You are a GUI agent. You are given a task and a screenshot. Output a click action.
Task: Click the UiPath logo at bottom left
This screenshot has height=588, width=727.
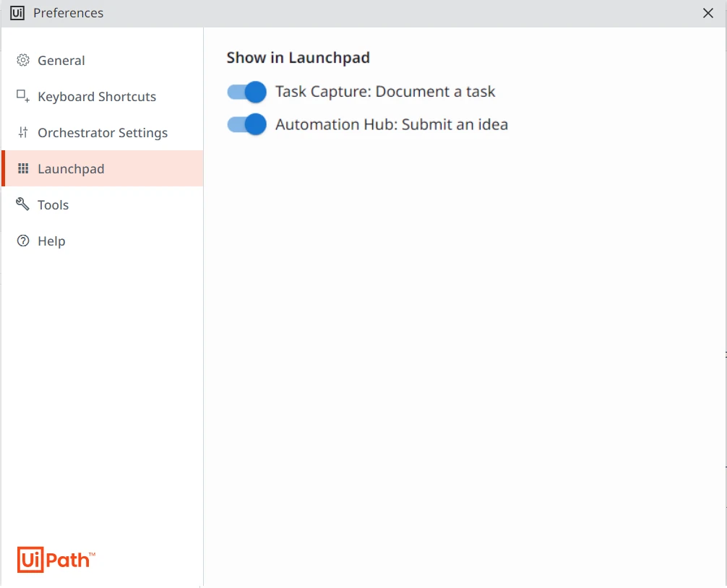pos(56,559)
